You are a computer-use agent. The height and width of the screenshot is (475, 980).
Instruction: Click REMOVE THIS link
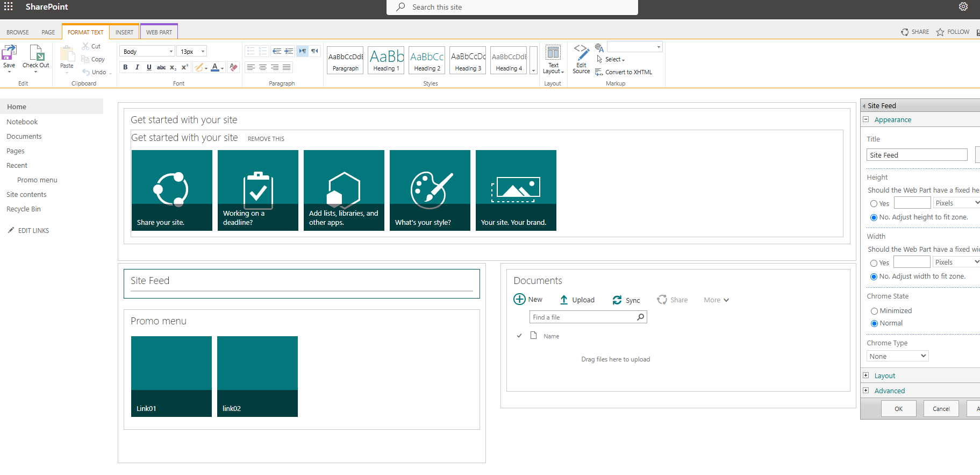266,139
